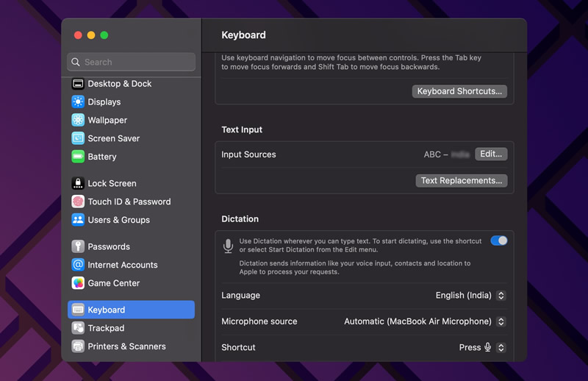
Task: Click the Printers & Scanners icon
Action: point(78,346)
